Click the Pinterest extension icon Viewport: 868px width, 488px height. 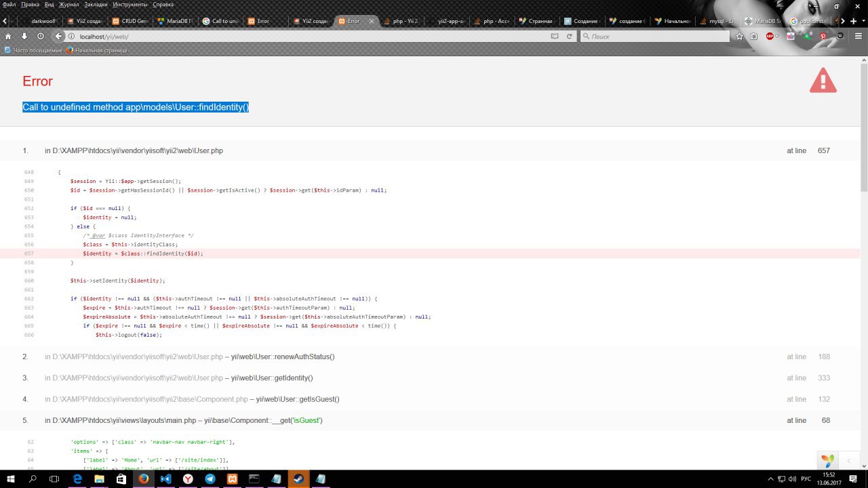pyautogui.click(x=823, y=36)
